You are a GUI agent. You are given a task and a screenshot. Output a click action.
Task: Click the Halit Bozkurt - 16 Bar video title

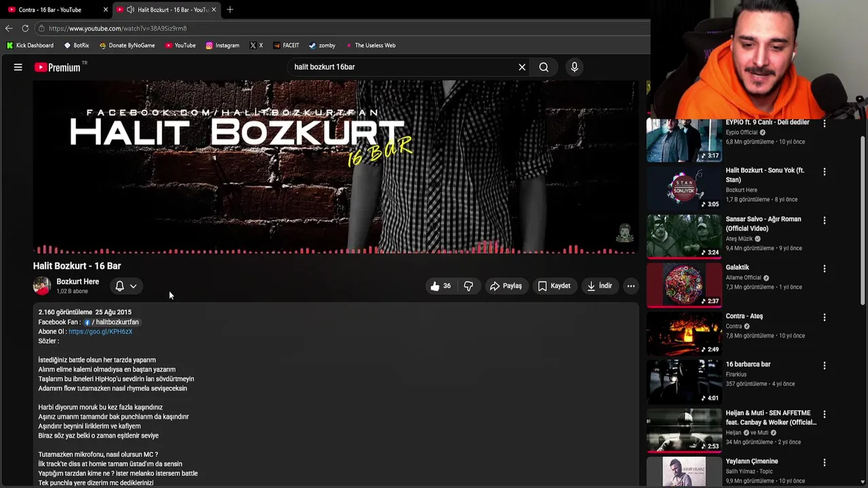click(77, 266)
